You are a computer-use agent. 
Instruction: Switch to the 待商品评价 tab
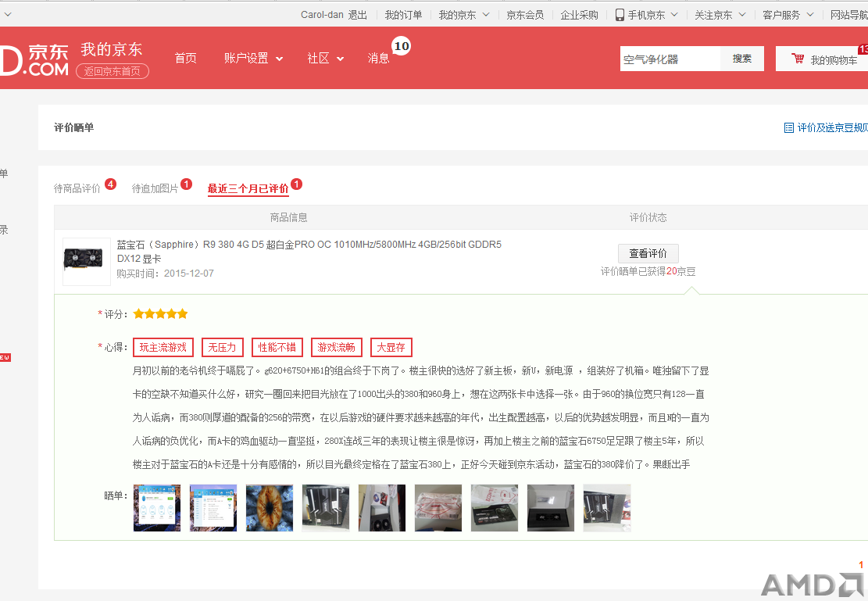pos(77,189)
